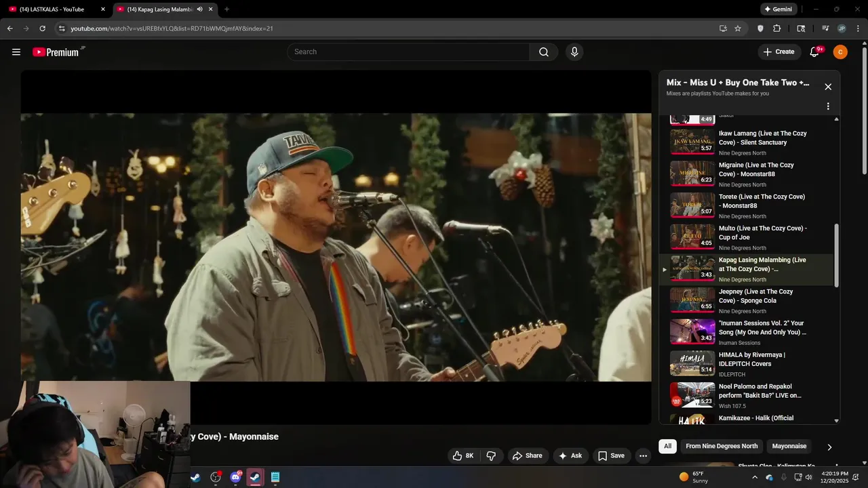Screen dimensions: 868x488
Task: Open Gemini in Chrome
Action: coord(778,9)
